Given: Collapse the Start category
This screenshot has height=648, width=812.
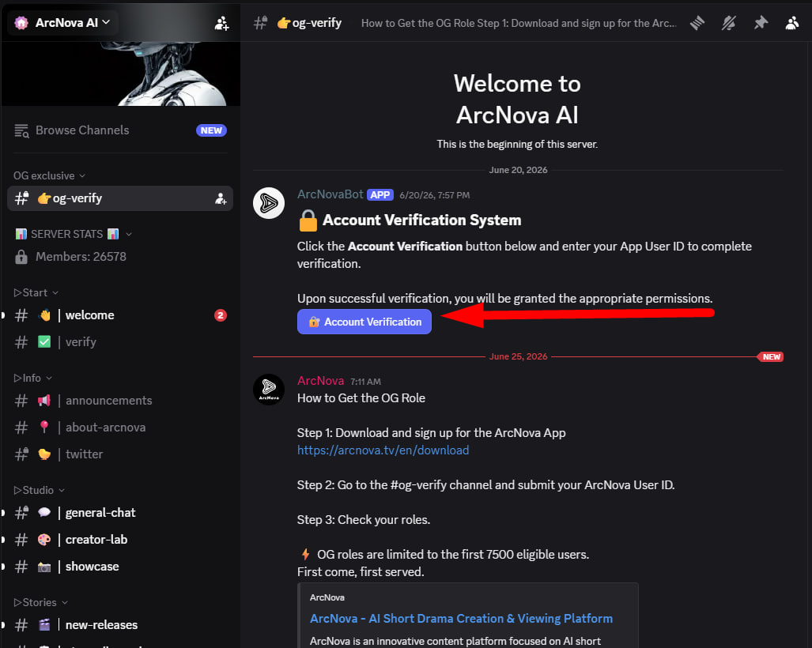Looking at the screenshot, I should pos(36,293).
